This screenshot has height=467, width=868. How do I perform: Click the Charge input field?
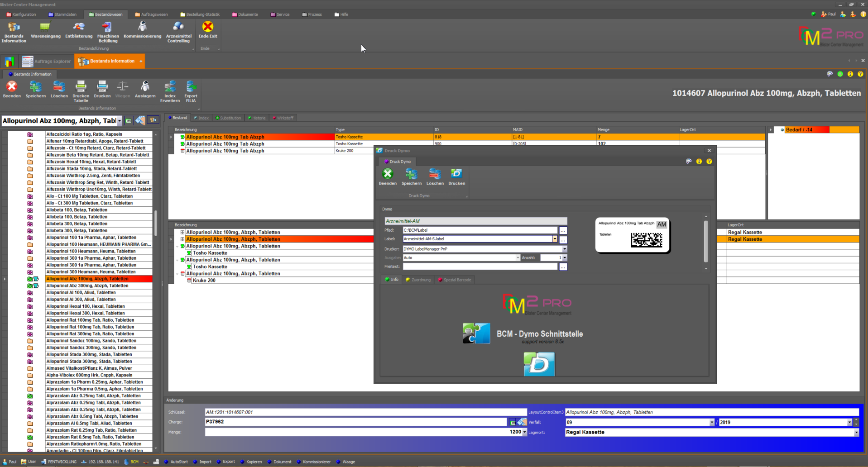(x=355, y=422)
